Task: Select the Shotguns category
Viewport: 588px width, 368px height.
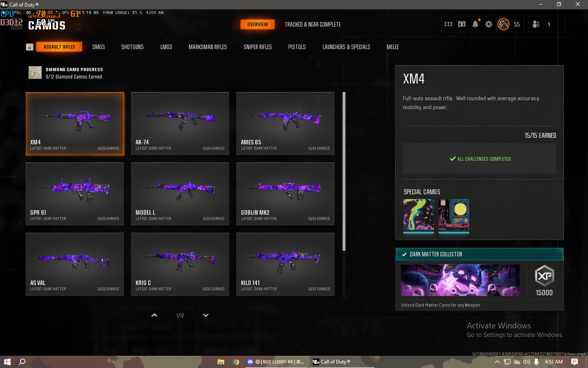Action: pos(132,47)
